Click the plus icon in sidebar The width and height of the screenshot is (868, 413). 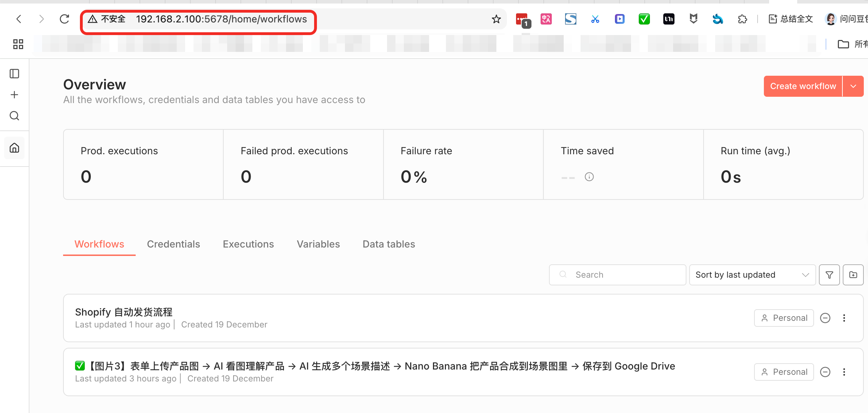(14, 95)
